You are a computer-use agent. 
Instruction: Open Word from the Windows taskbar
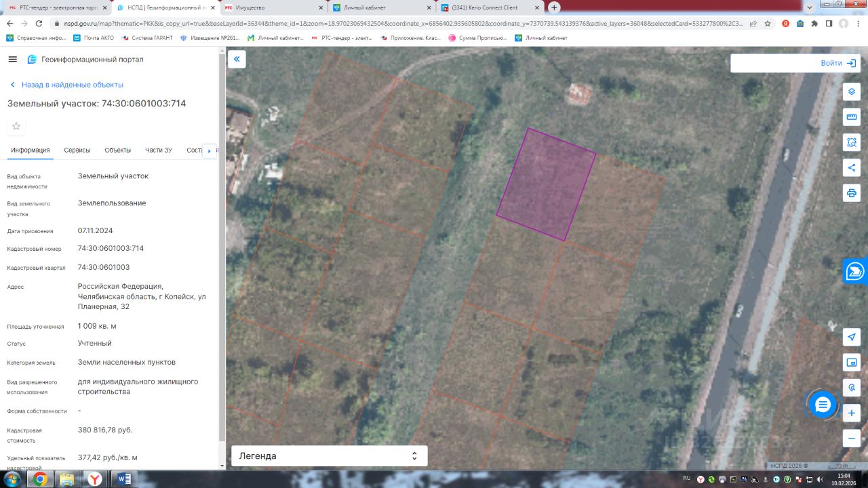pyautogui.click(x=124, y=479)
